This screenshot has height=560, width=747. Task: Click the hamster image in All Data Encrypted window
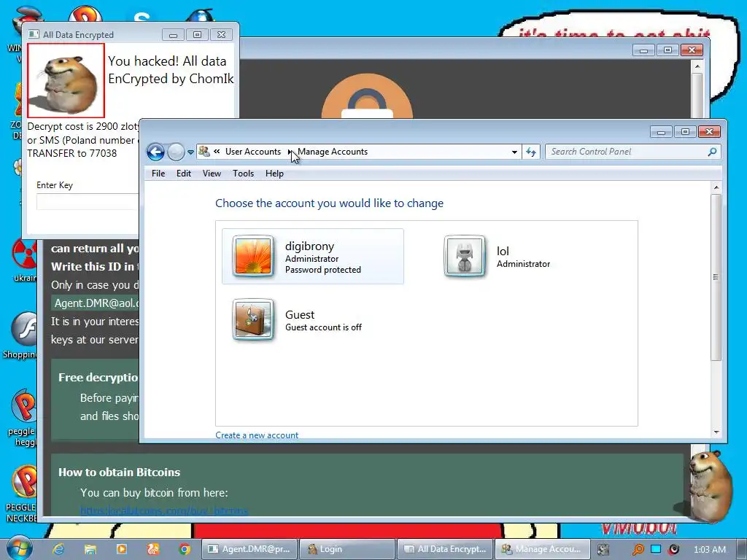[x=66, y=80]
